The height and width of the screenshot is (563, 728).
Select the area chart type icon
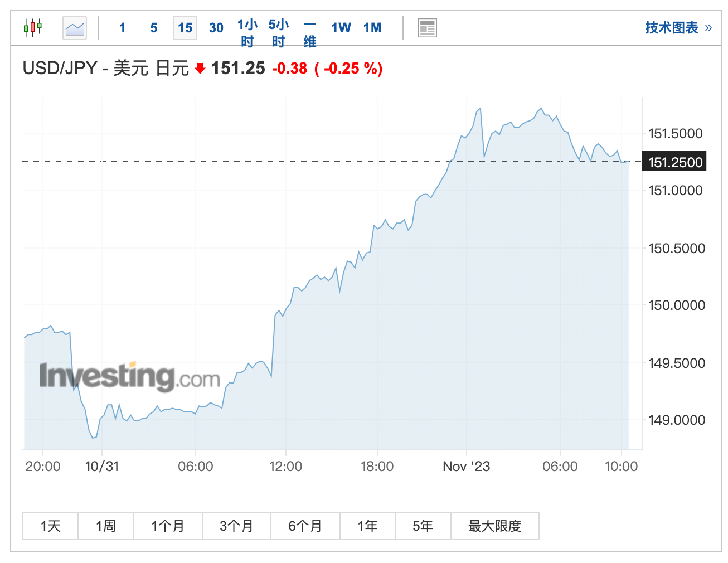click(75, 28)
